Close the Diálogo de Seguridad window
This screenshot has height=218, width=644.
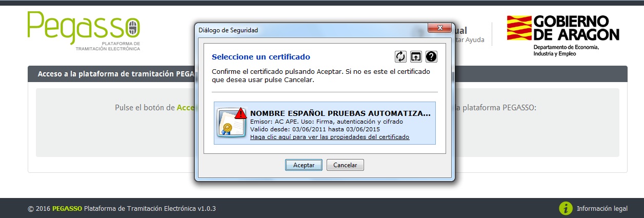click(x=439, y=28)
